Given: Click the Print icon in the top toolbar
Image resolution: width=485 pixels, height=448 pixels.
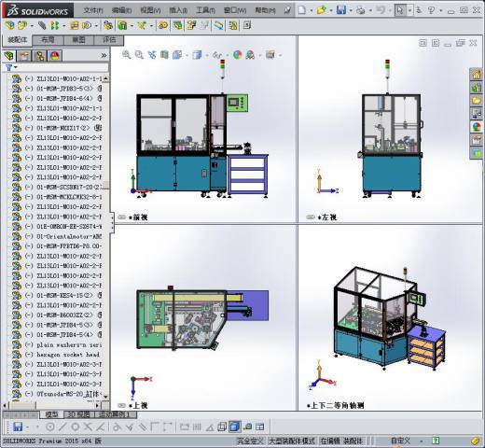Looking at the screenshot, I should coord(361,10).
